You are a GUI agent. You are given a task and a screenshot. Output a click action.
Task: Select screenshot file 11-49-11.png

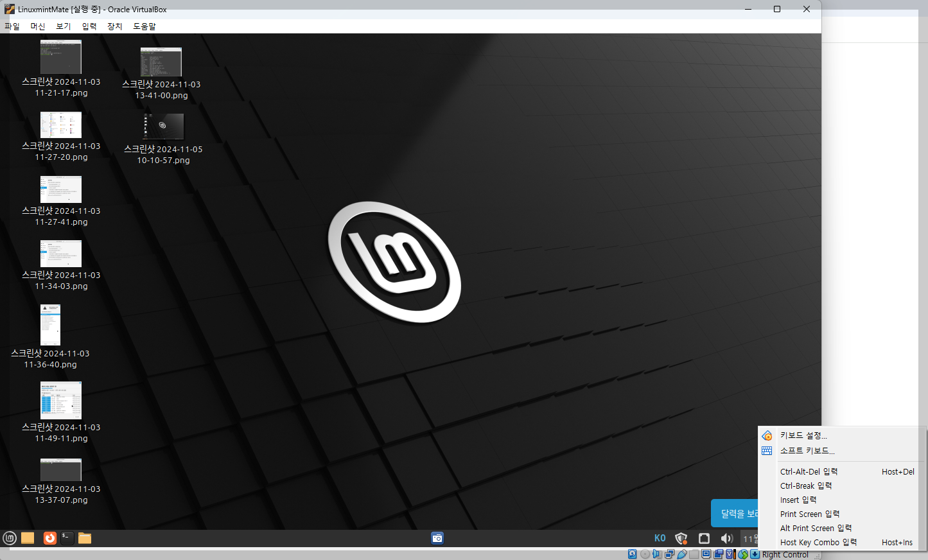tap(61, 412)
